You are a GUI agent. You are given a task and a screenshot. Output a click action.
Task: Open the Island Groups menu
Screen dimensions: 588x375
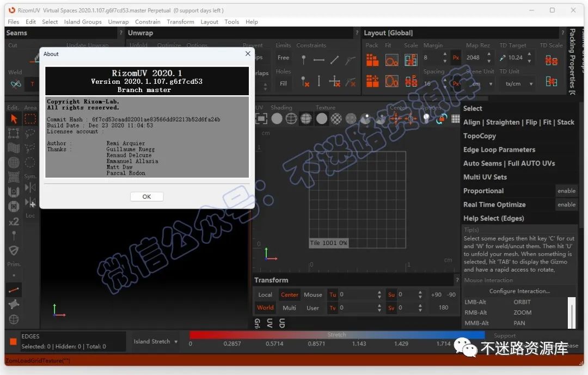(83, 22)
